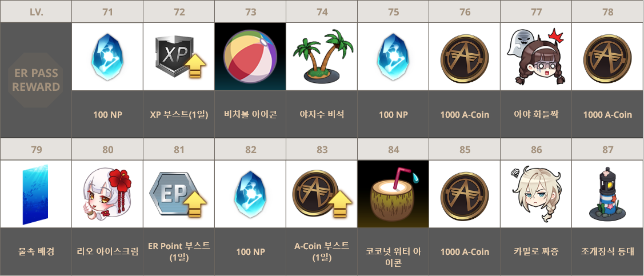Screen dimensions: 644x276
Task: Click the '야자수 비석' label
Action: (322, 115)
